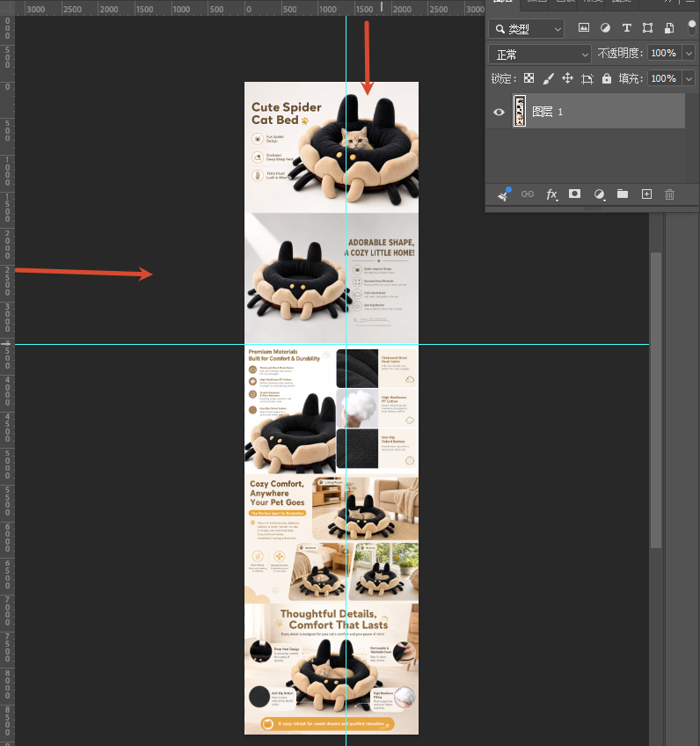Click the vertical scrollbar thumb of canvas

656,400
